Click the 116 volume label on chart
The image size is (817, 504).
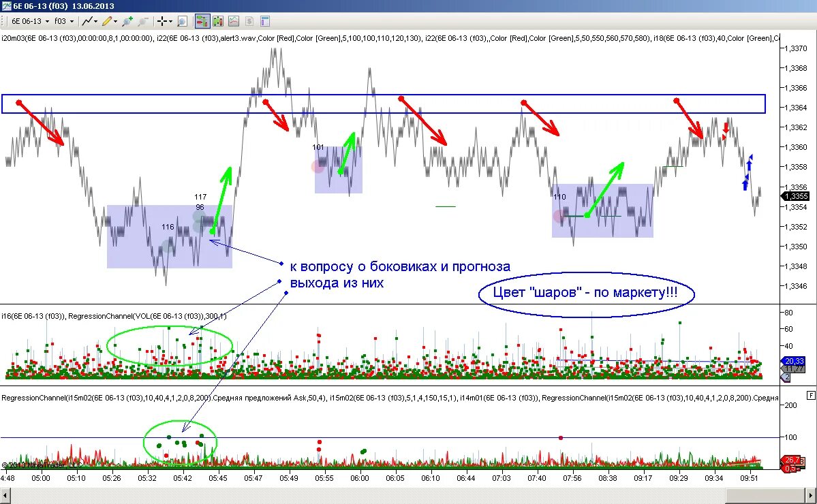168,227
